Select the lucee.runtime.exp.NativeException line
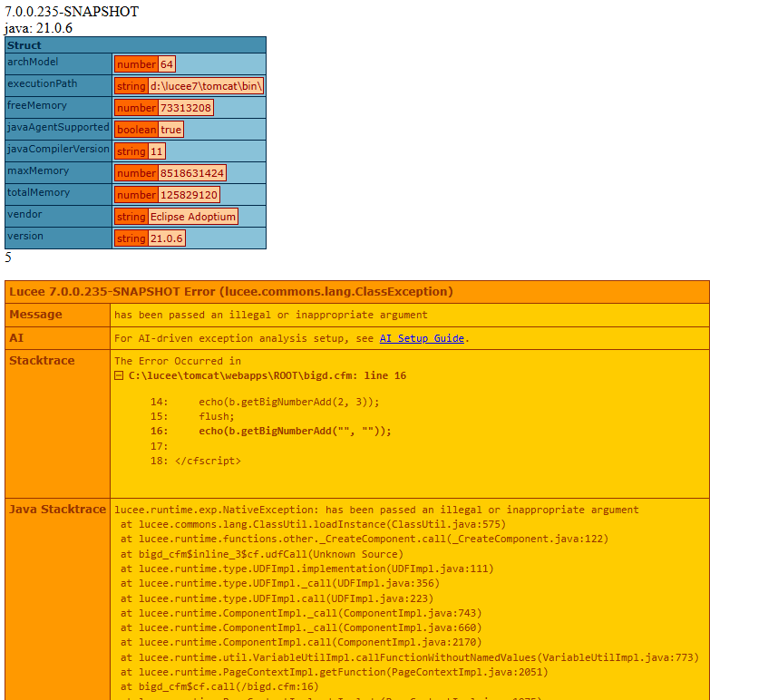The width and height of the screenshot is (758, 700). (x=376, y=510)
